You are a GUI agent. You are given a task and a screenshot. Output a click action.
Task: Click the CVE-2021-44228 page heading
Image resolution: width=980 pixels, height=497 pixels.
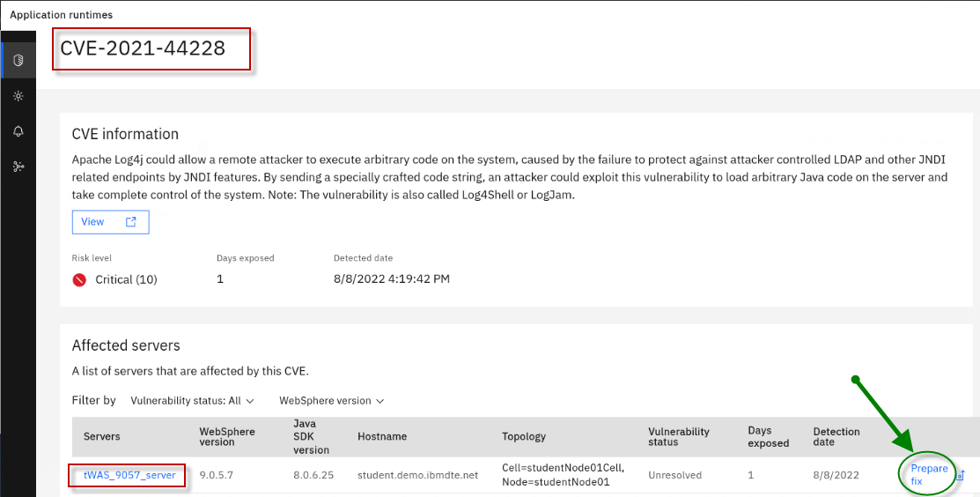coord(143,48)
